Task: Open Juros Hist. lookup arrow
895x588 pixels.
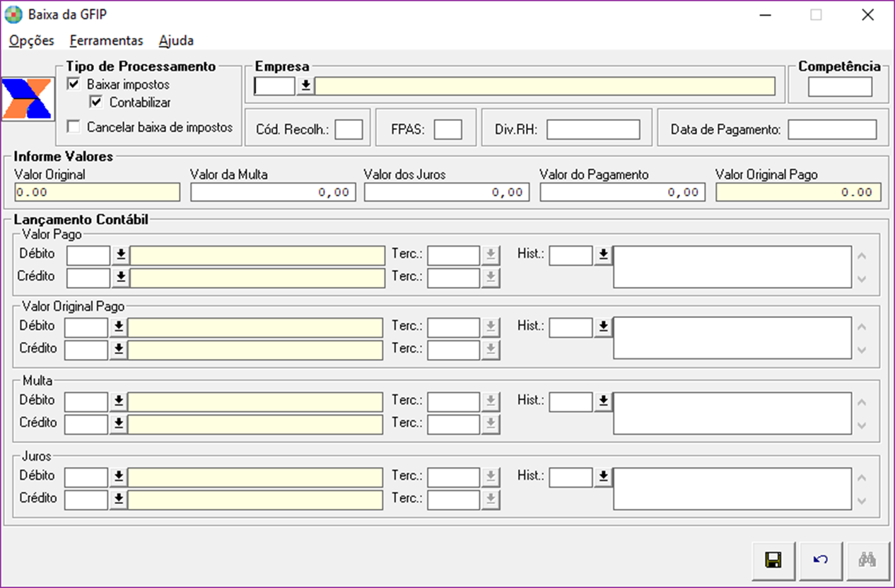Action: [x=602, y=477]
